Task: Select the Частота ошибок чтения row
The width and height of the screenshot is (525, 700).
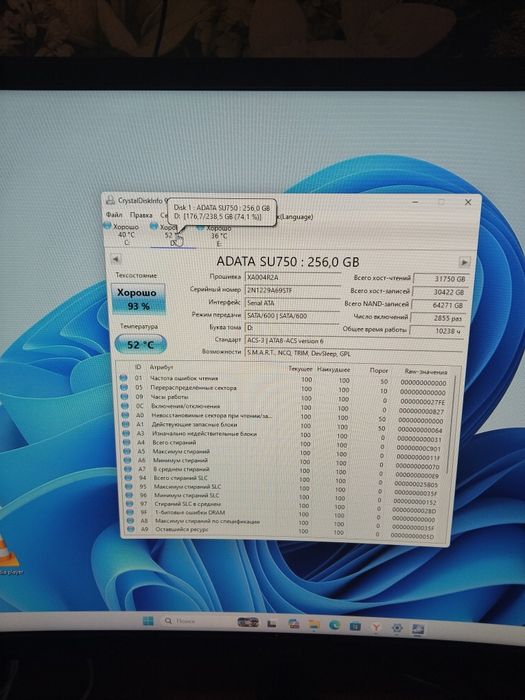Action: [x=283, y=380]
